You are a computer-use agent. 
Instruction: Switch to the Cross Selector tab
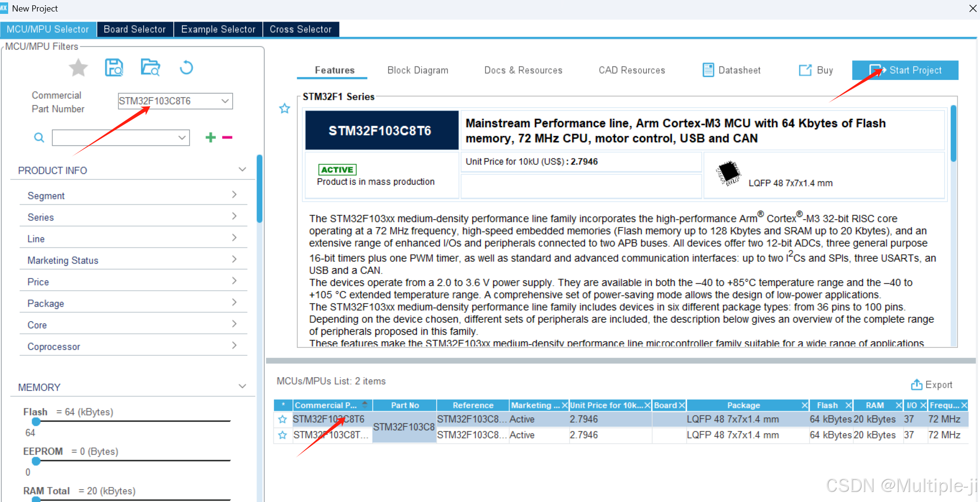pos(301,29)
